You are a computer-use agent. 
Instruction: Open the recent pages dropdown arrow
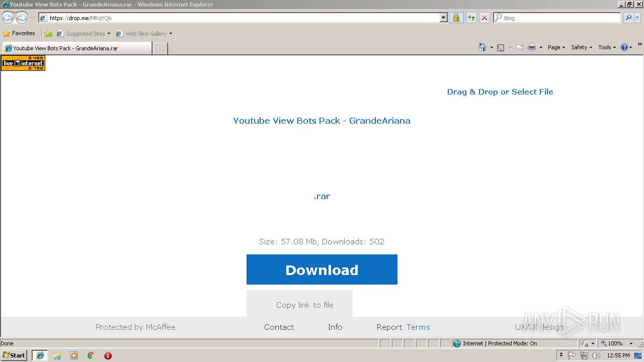point(33,18)
